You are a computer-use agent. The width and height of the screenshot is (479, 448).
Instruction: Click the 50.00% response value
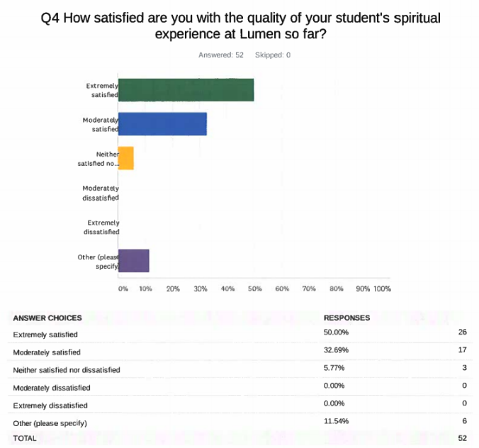click(x=336, y=332)
